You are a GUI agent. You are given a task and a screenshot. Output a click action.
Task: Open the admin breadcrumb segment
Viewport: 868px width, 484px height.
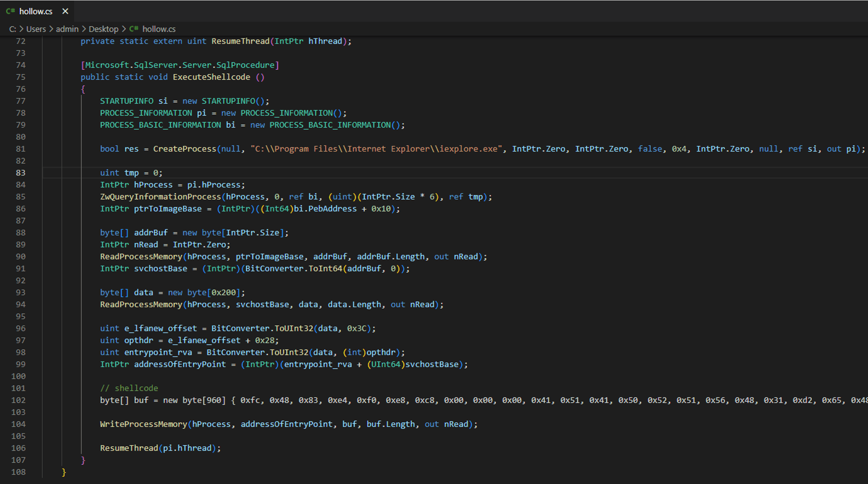pos(67,29)
